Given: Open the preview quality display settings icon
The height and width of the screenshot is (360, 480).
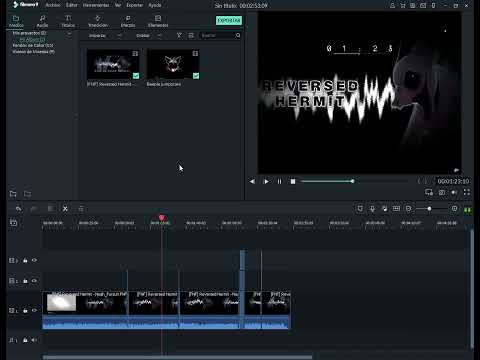Looking at the screenshot, I should [x=429, y=192].
